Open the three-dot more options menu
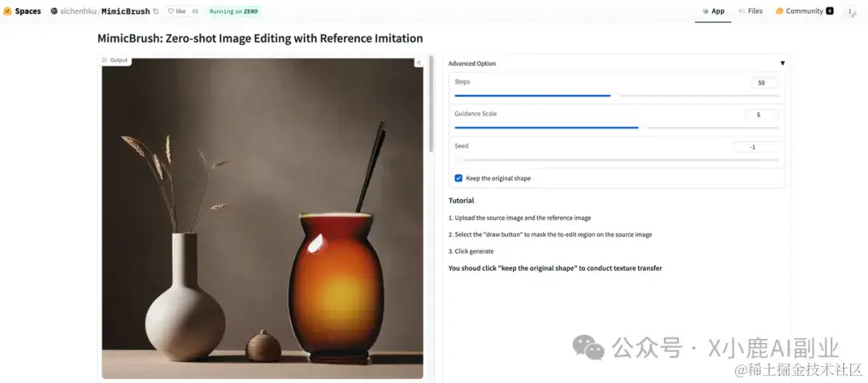868x383 pixels. (850, 11)
